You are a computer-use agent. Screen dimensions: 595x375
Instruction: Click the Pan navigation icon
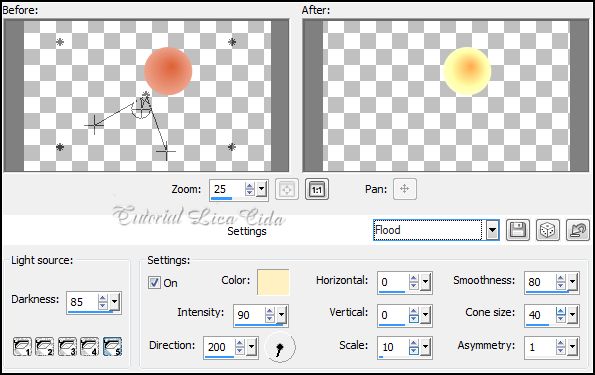405,189
